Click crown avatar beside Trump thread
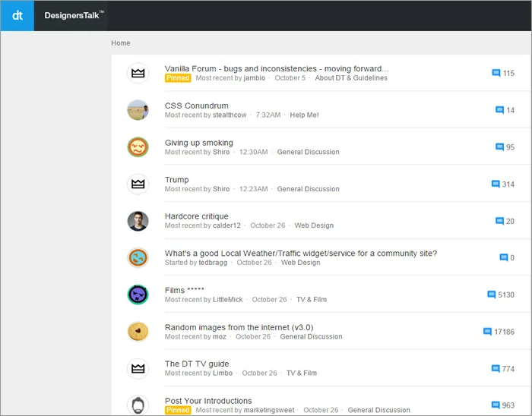532x416 pixels. 138,184
